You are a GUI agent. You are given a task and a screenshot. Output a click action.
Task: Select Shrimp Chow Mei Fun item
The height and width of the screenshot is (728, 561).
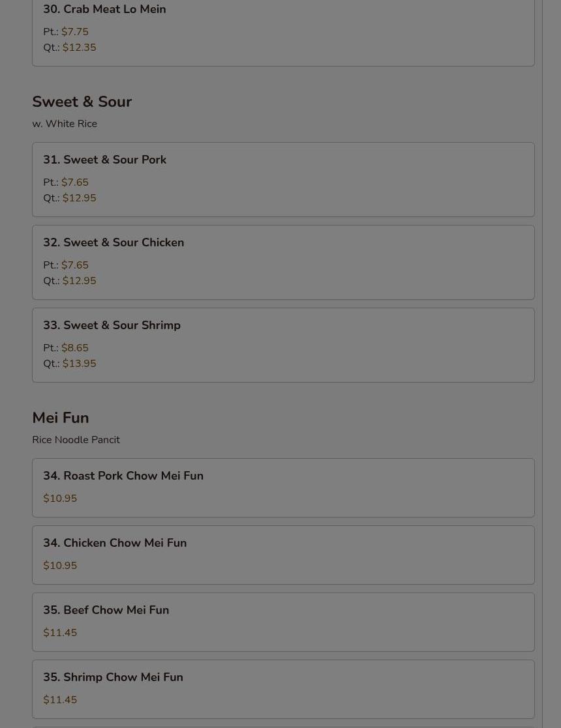click(283, 689)
